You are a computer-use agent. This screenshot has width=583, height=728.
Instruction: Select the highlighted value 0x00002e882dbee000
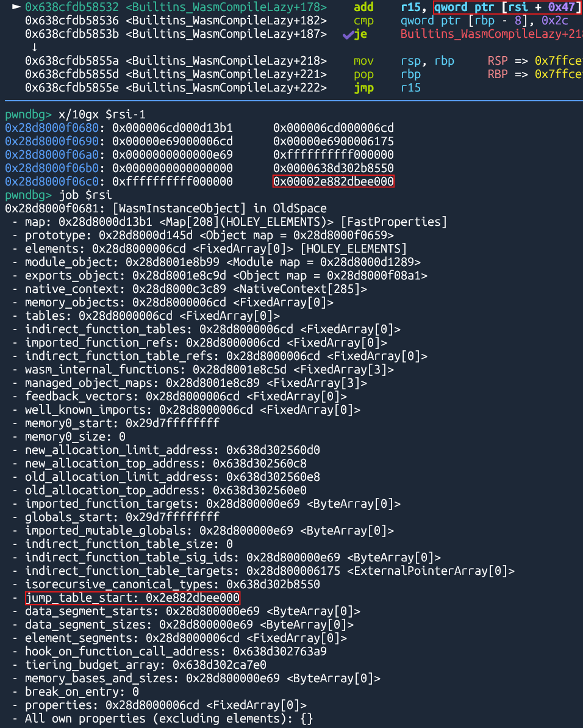[333, 182]
